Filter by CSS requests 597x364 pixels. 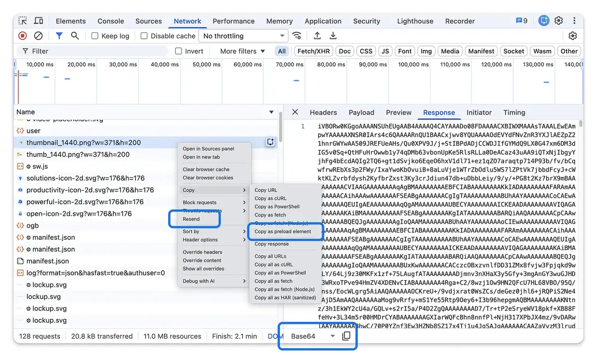366,51
